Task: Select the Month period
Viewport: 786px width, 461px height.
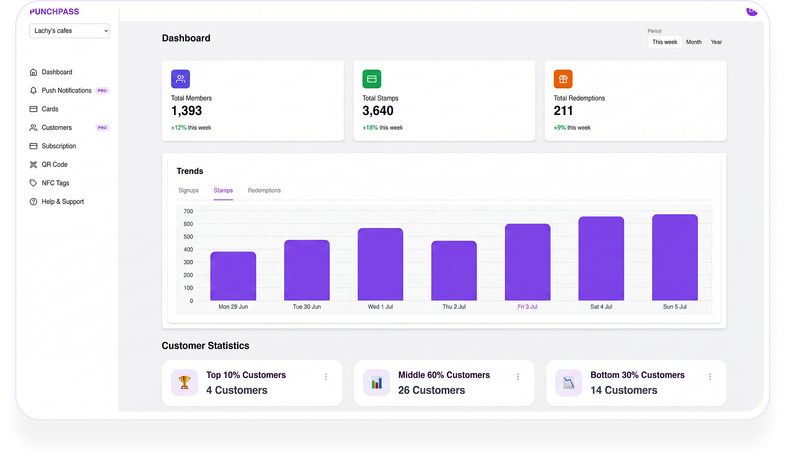Action: [x=694, y=42]
